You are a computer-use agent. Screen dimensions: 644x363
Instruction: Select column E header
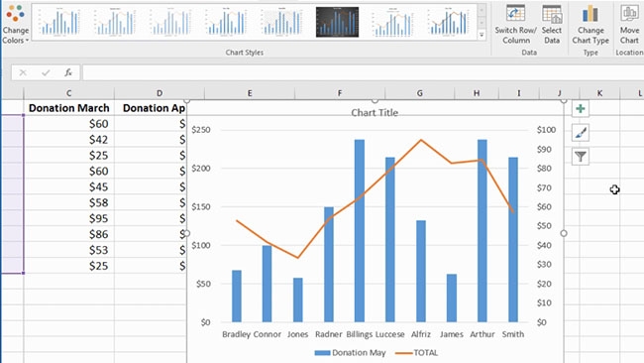tap(250, 93)
